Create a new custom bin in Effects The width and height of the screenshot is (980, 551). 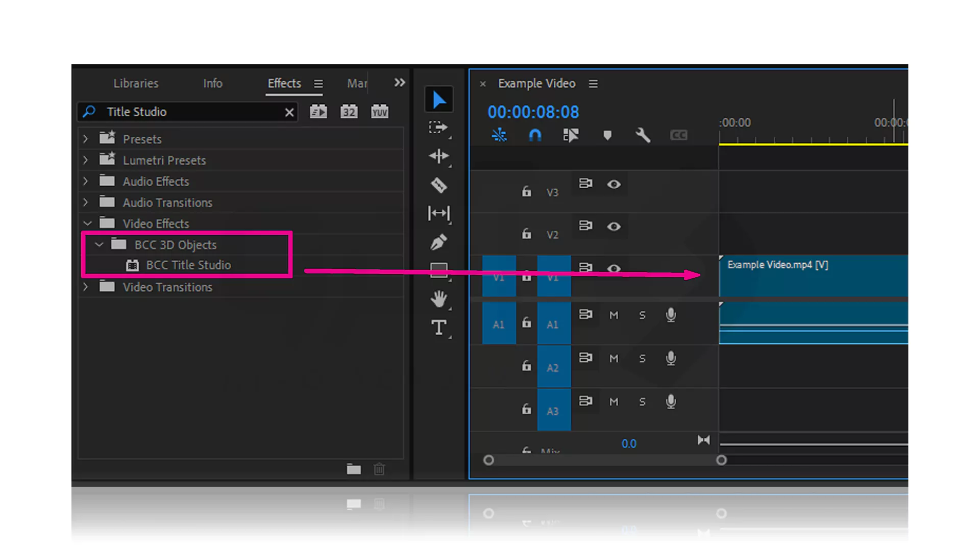(354, 469)
